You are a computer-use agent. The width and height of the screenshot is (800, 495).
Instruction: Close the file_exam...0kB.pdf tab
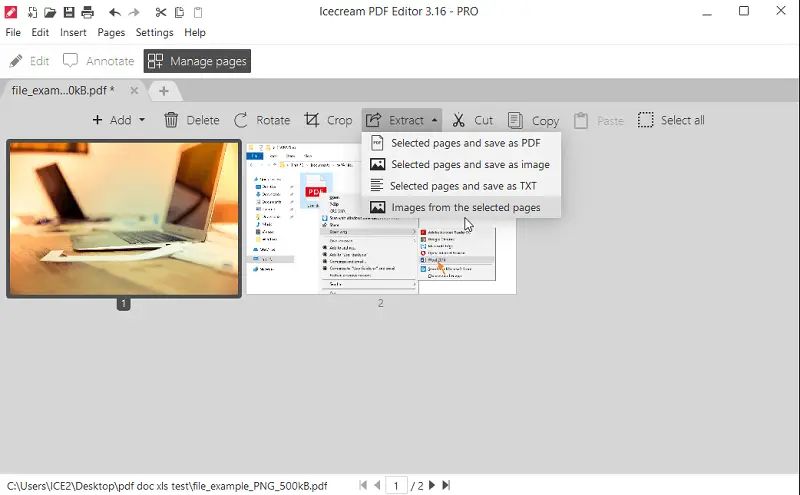coord(134,91)
